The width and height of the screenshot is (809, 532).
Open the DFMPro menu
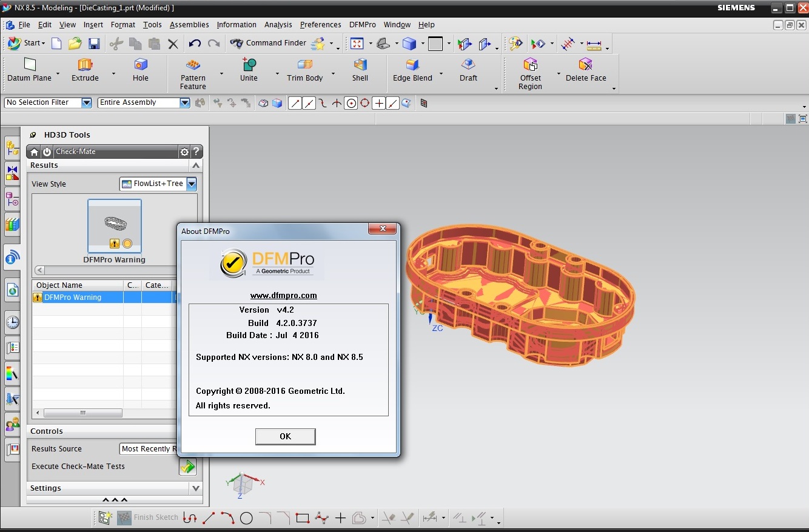(x=363, y=25)
